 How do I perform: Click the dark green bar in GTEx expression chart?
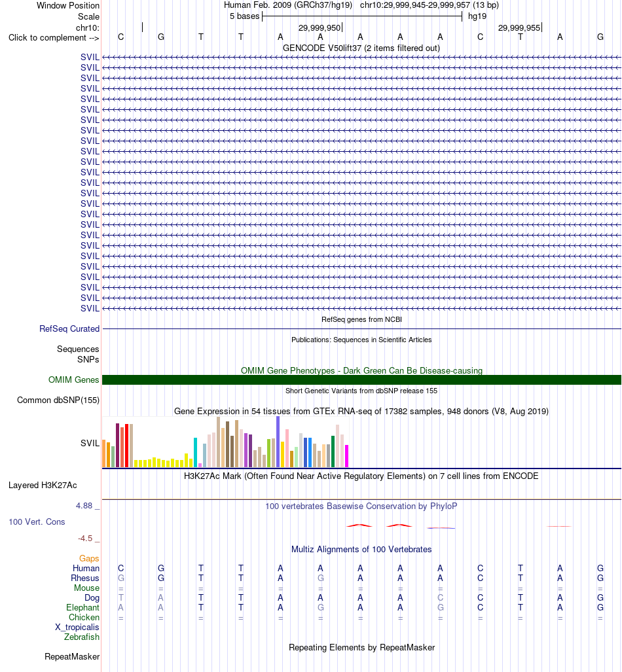333,451
